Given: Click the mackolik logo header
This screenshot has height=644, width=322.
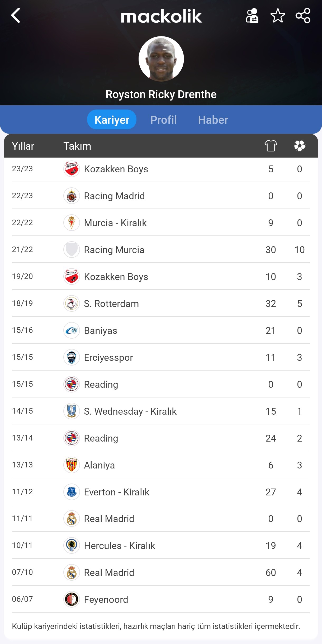Looking at the screenshot, I should click(x=161, y=16).
